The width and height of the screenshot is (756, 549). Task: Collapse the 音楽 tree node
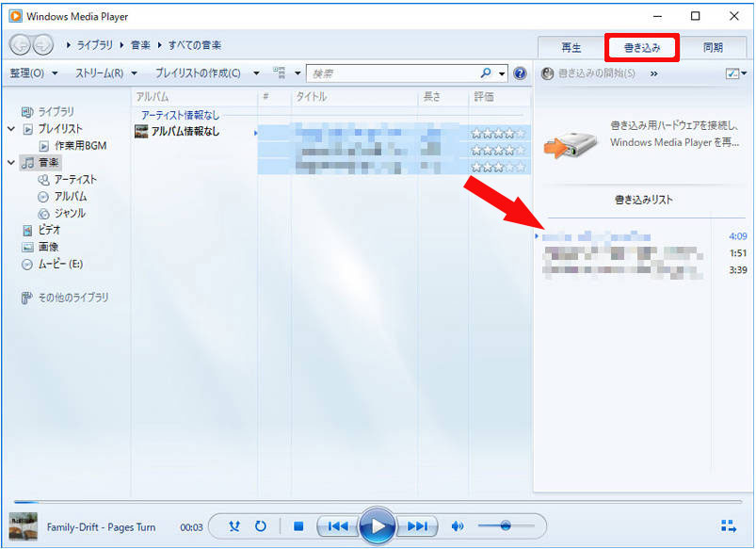(11, 163)
